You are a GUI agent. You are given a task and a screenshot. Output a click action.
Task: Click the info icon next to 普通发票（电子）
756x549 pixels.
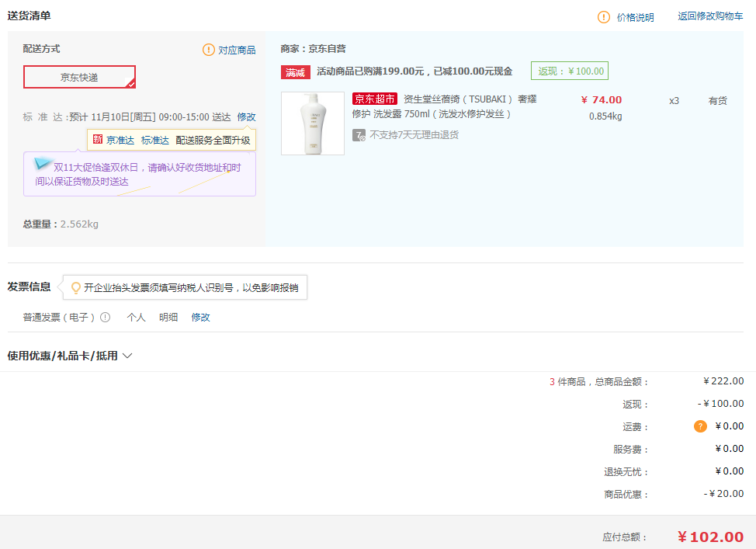pyautogui.click(x=105, y=318)
